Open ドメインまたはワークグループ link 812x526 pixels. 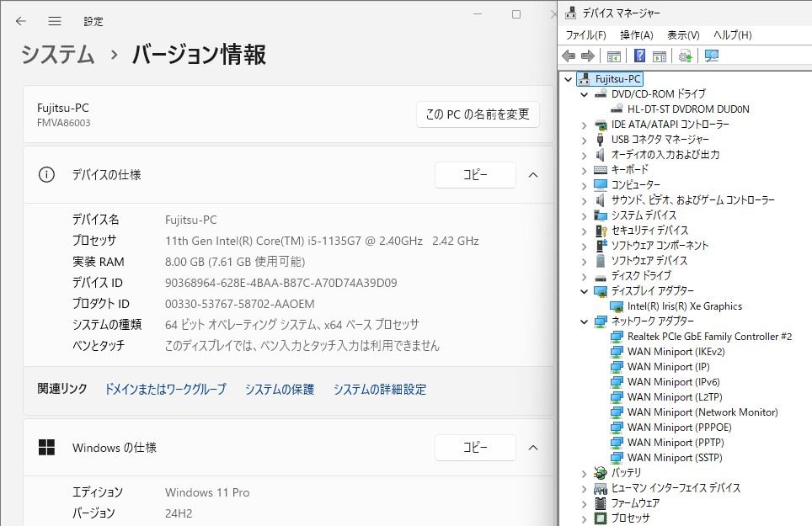point(166,389)
